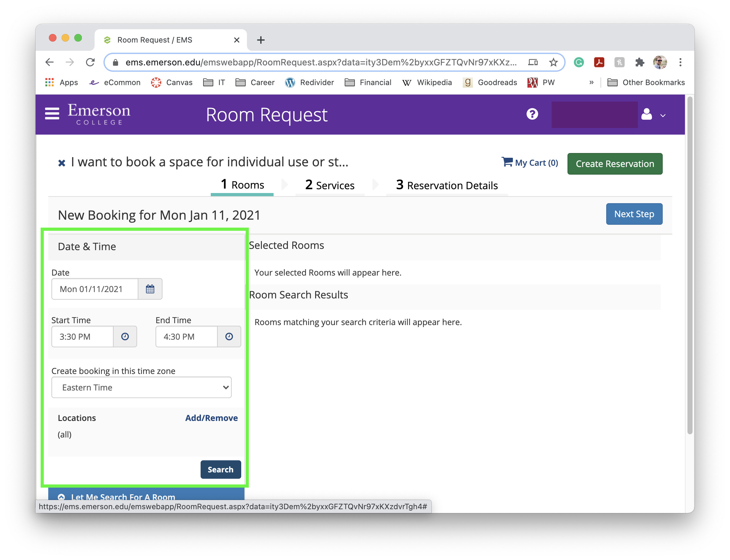This screenshot has width=730, height=560.
Task: Open the hamburger navigation menu
Action: [x=52, y=114]
